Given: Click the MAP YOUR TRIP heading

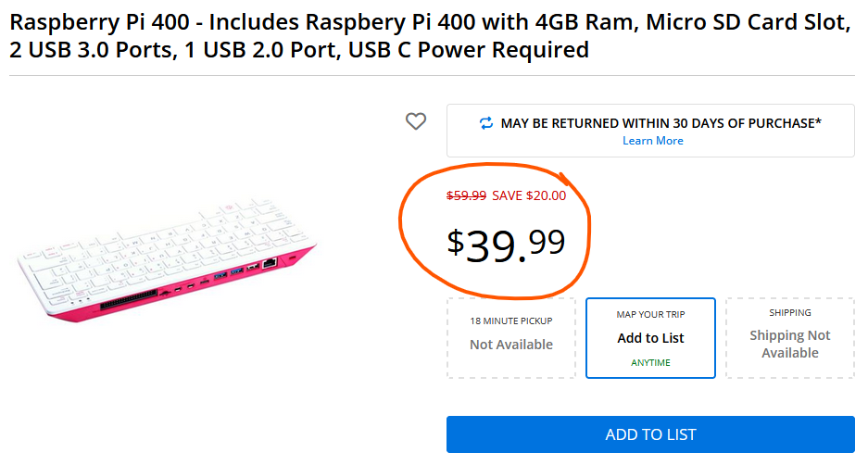Looking at the screenshot, I should click(650, 315).
